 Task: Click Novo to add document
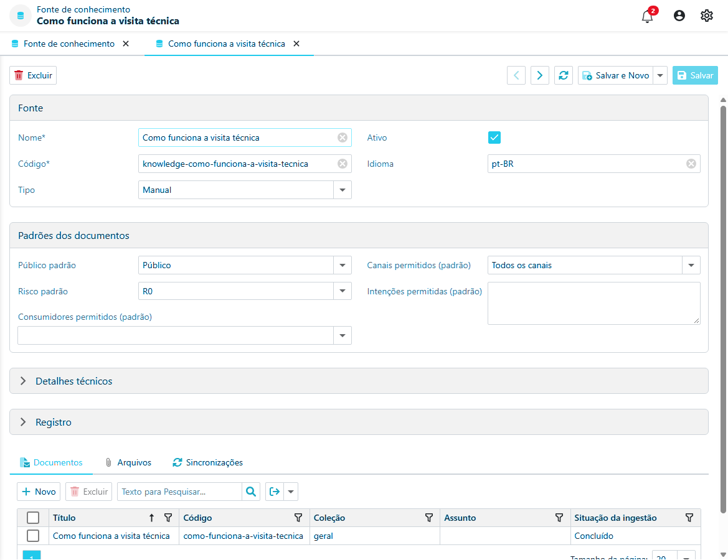39,492
